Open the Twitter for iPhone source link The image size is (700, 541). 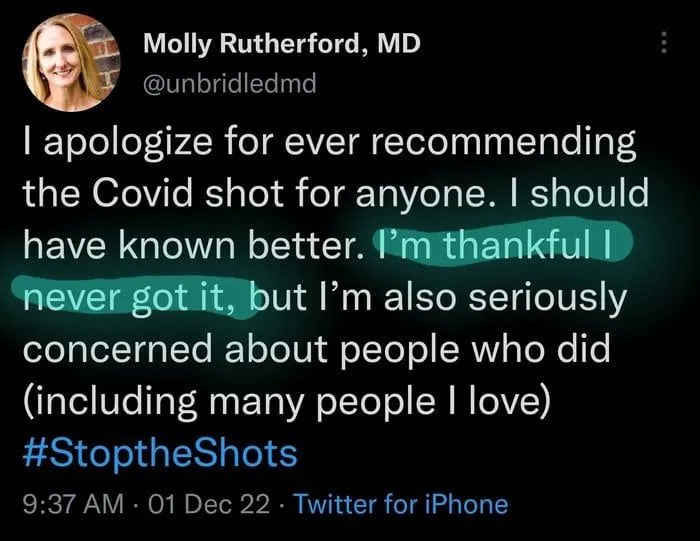[399, 504]
